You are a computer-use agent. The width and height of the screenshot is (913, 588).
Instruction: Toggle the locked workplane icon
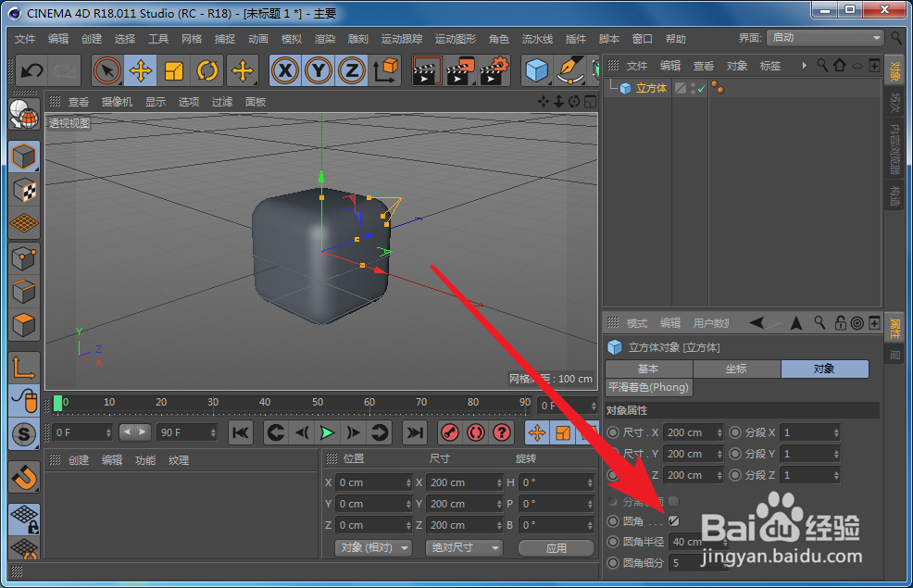point(24,519)
